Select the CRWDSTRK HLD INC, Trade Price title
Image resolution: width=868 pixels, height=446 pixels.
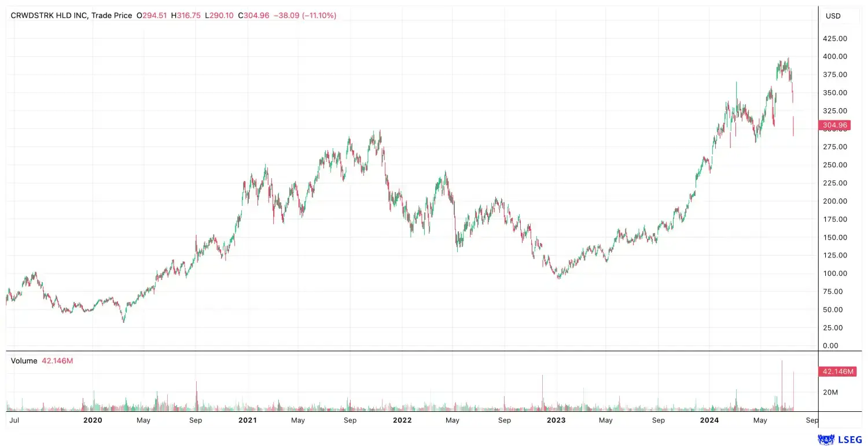71,16
